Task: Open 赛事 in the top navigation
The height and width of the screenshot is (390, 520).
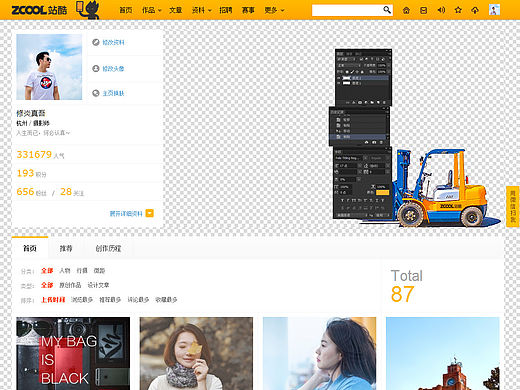Action: (x=248, y=10)
